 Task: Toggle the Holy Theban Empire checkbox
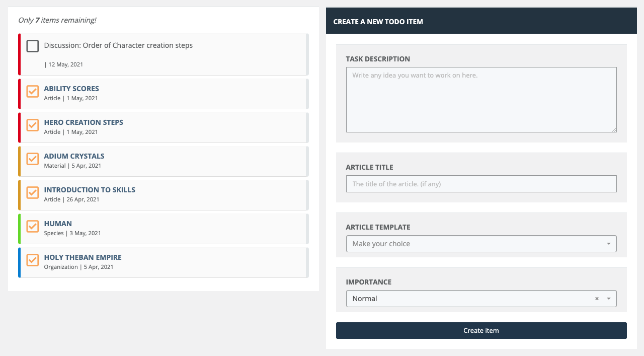tap(33, 260)
